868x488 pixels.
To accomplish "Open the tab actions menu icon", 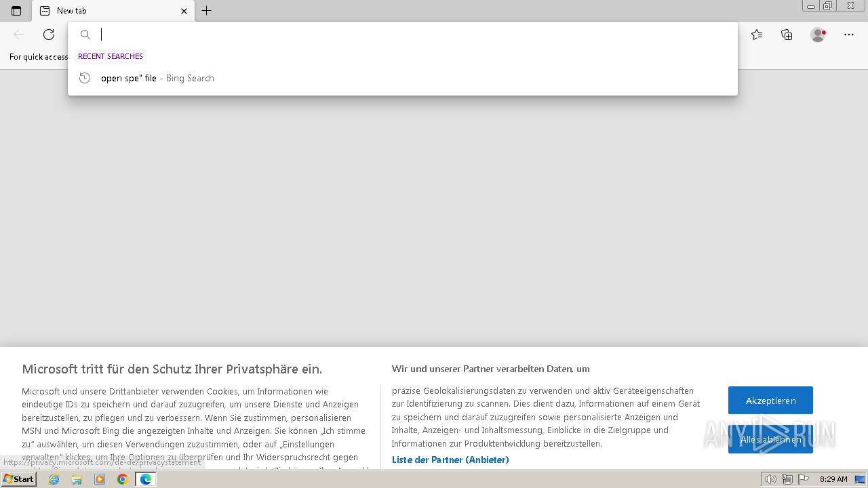I will tap(16, 11).
